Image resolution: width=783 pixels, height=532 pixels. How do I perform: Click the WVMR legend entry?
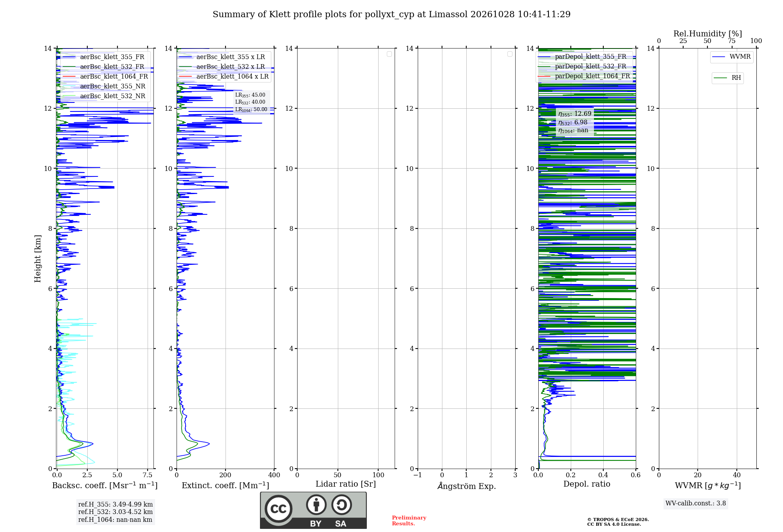point(732,57)
